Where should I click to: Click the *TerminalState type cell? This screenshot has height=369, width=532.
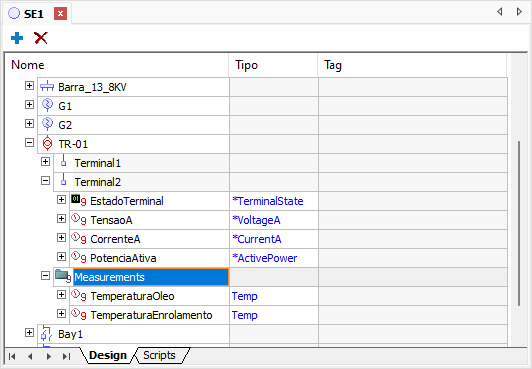274,201
